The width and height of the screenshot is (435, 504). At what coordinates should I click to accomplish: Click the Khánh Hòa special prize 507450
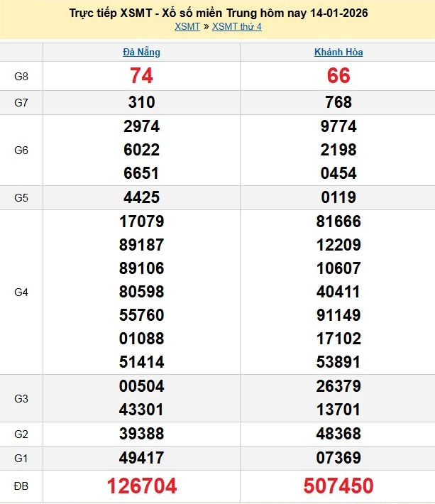(x=338, y=486)
